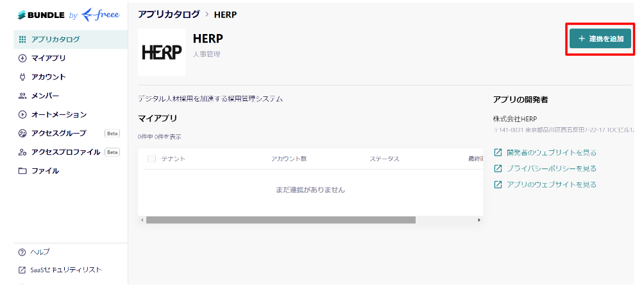
Task: Toggle the select-all checkbox beside テナント
Action: tap(152, 159)
